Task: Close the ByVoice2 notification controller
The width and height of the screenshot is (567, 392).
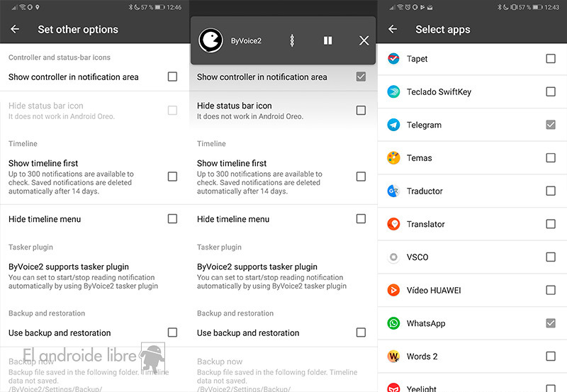Action: (364, 40)
